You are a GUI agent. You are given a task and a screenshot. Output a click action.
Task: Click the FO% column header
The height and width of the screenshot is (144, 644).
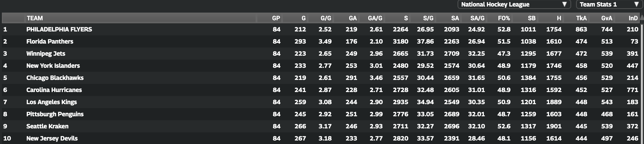(504, 18)
